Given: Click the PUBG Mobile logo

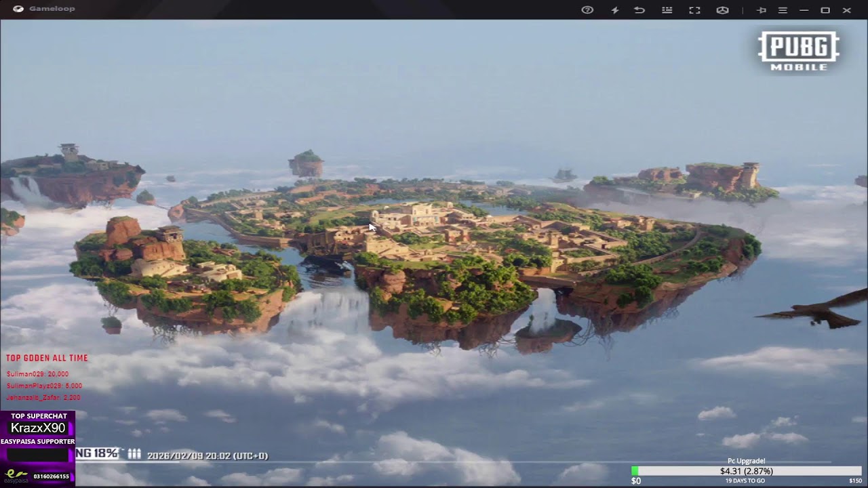Looking at the screenshot, I should pos(799,51).
